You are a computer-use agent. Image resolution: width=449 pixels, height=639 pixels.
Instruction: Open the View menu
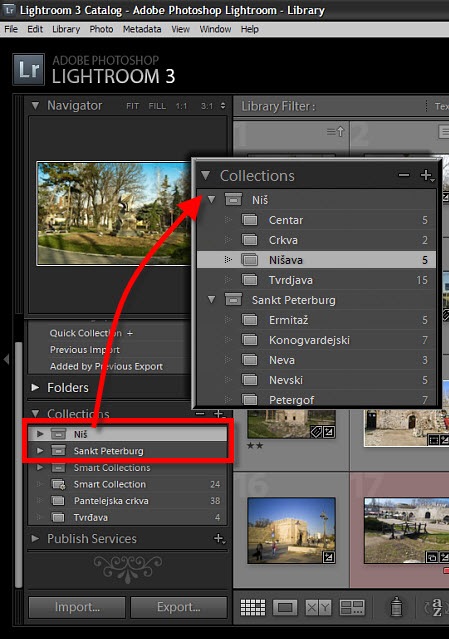click(x=180, y=29)
